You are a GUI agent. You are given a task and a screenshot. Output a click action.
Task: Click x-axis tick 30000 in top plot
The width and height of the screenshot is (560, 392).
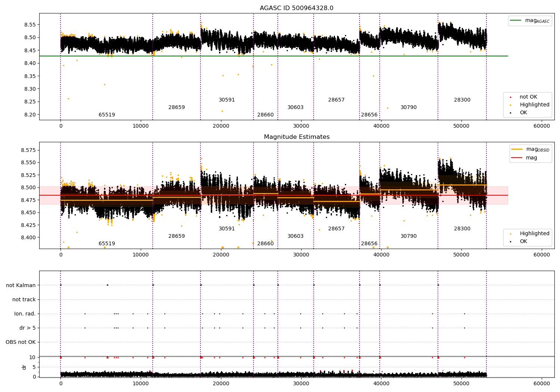click(301, 126)
